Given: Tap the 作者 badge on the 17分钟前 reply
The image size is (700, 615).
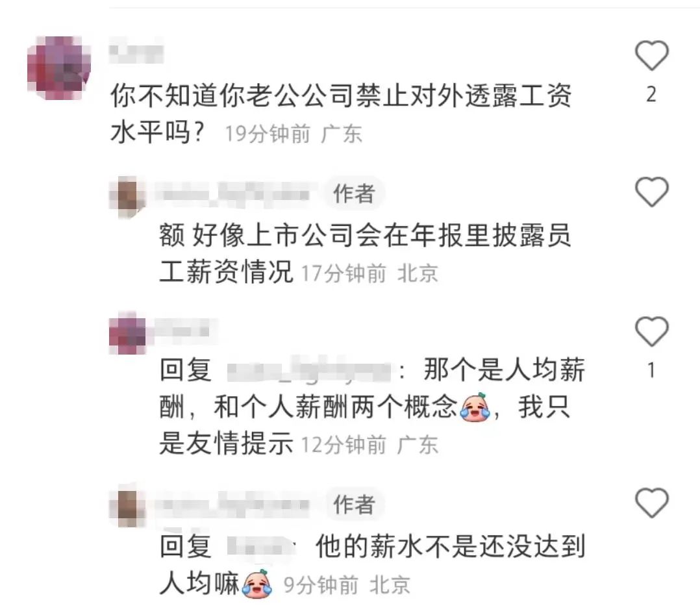Looking at the screenshot, I should click(x=354, y=194).
